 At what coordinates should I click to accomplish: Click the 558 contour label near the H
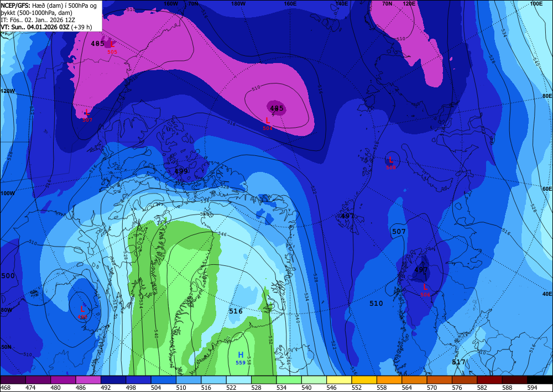(x=249, y=360)
